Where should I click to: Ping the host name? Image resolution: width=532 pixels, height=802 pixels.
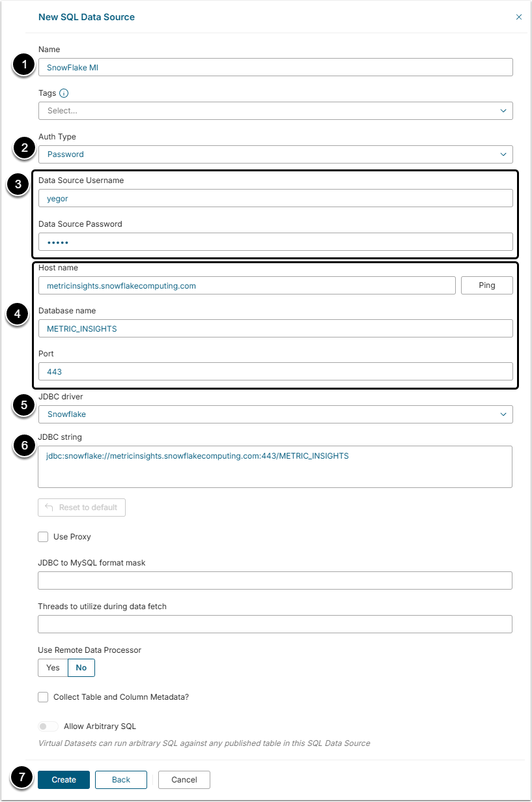486,285
